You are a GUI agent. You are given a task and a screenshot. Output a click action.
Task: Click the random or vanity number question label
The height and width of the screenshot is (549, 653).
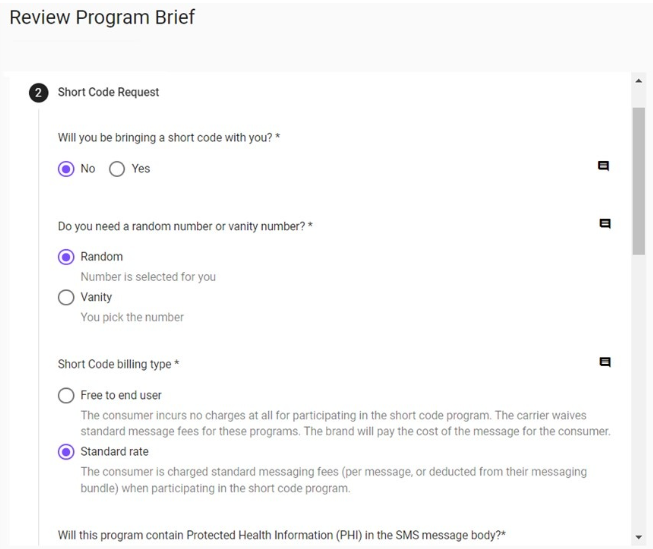(x=185, y=227)
